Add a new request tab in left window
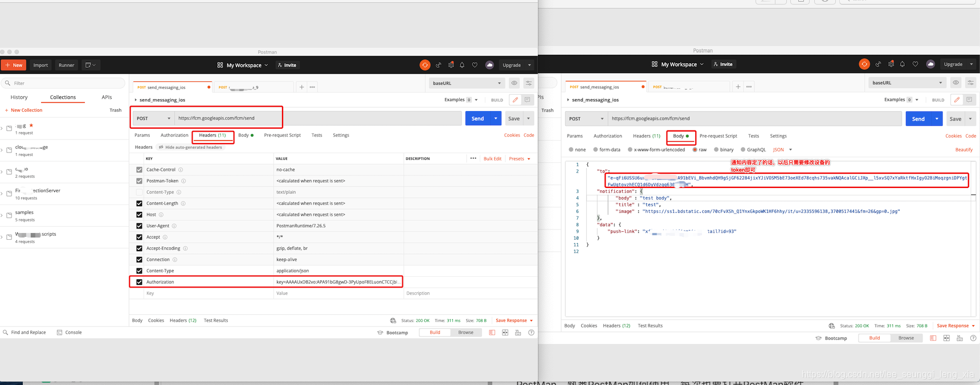The image size is (980, 385). click(x=301, y=87)
